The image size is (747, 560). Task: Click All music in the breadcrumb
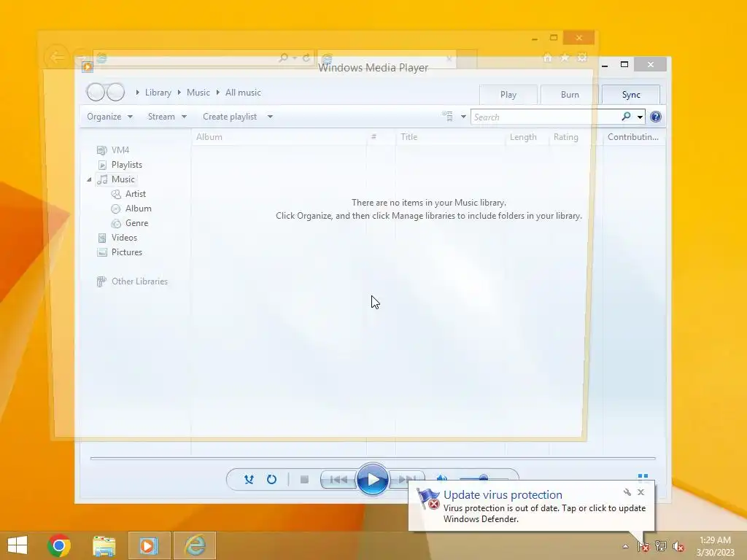tap(243, 93)
